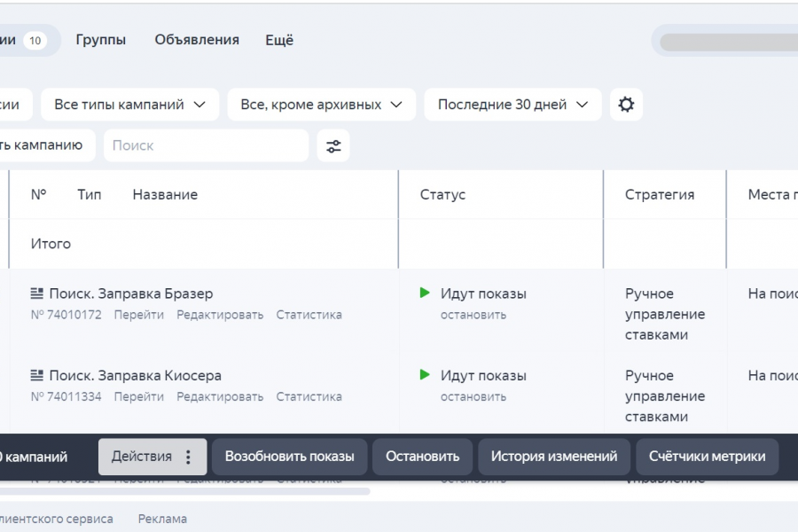798x532 pixels.
Task: Open the table settings gear icon
Action: (x=626, y=105)
